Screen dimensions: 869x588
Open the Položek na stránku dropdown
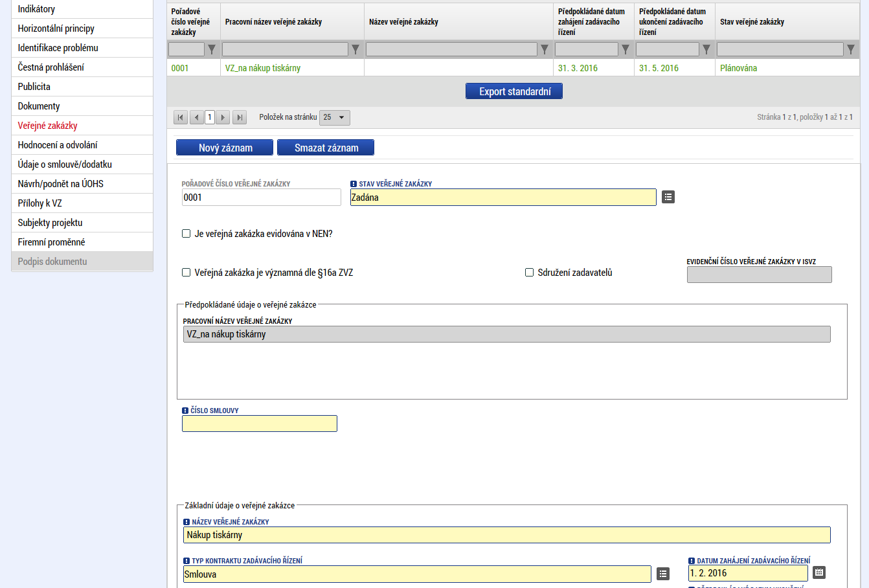(335, 117)
